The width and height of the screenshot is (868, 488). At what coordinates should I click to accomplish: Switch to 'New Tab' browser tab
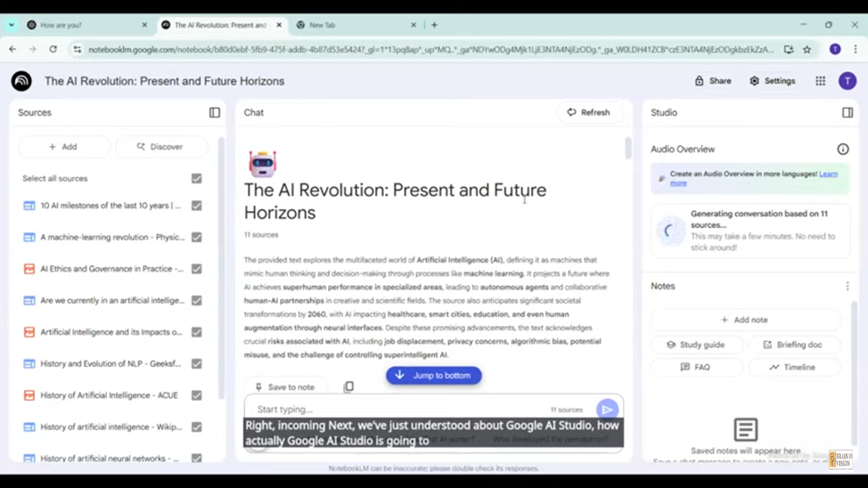pos(356,25)
